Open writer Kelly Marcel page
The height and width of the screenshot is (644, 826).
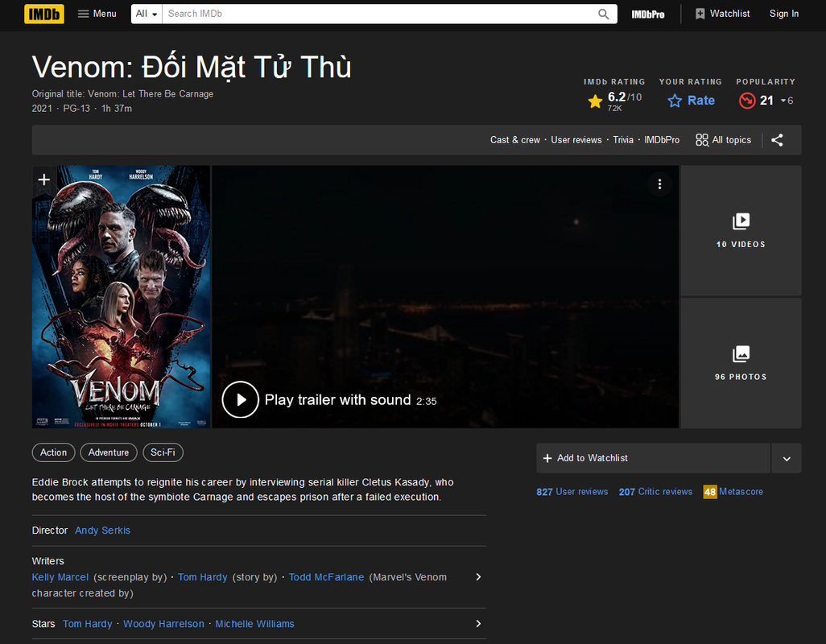60,577
